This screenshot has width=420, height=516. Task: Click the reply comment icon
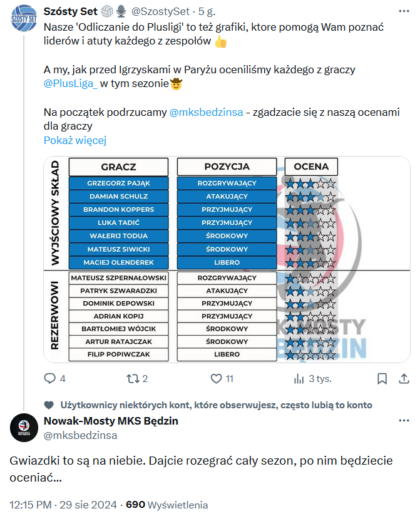pyautogui.click(x=50, y=378)
